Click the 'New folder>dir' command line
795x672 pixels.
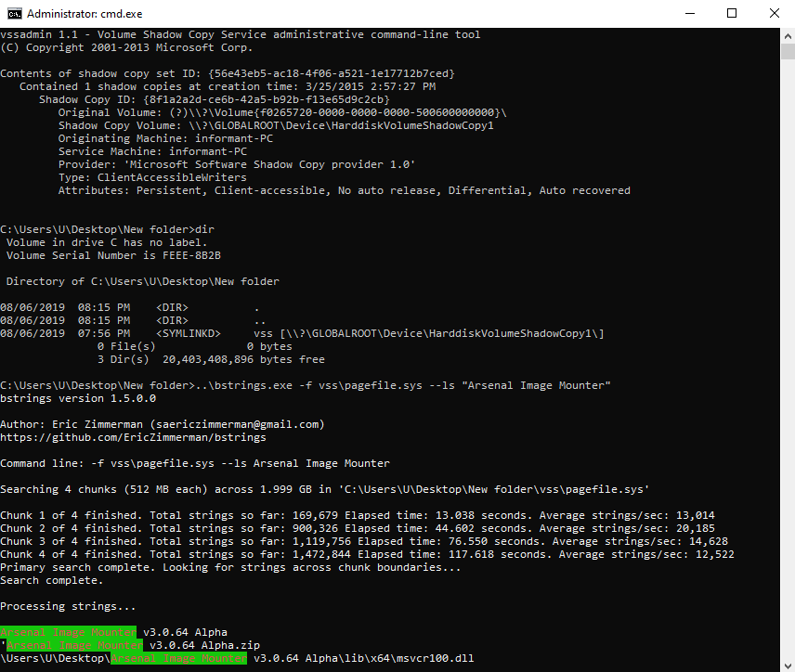[x=107, y=229]
